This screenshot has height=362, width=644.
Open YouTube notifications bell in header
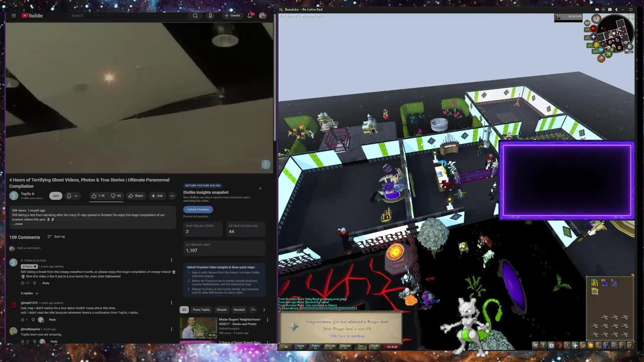(250, 16)
